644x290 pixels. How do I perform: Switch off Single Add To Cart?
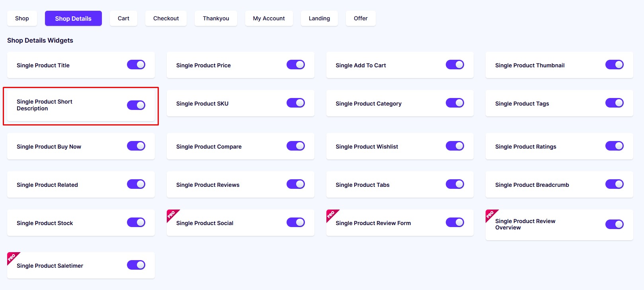(x=455, y=65)
